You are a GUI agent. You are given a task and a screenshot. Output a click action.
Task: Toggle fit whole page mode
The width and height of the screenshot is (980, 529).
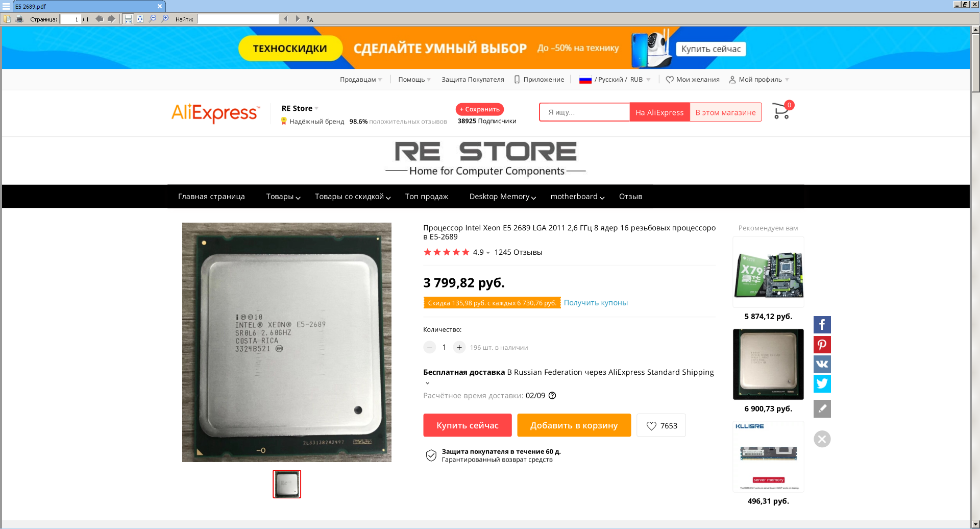coord(140,19)
